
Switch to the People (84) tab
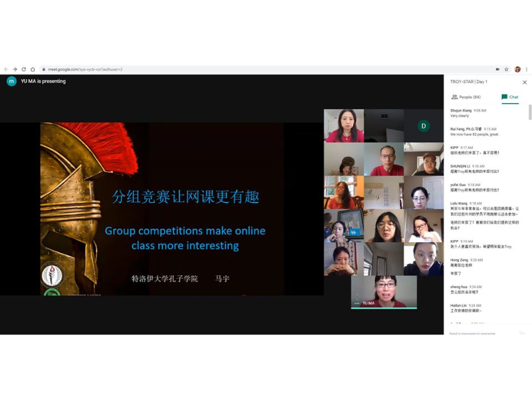[466, 97]
